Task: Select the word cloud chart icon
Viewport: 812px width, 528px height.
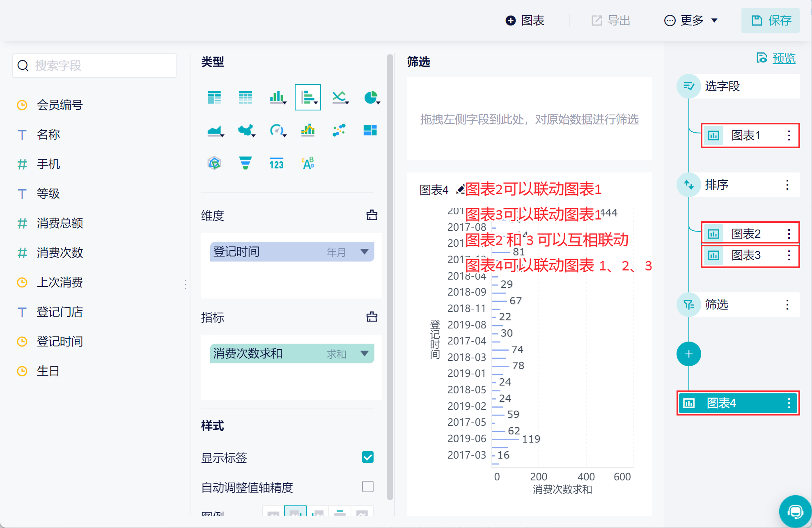Action: (308, 163)
